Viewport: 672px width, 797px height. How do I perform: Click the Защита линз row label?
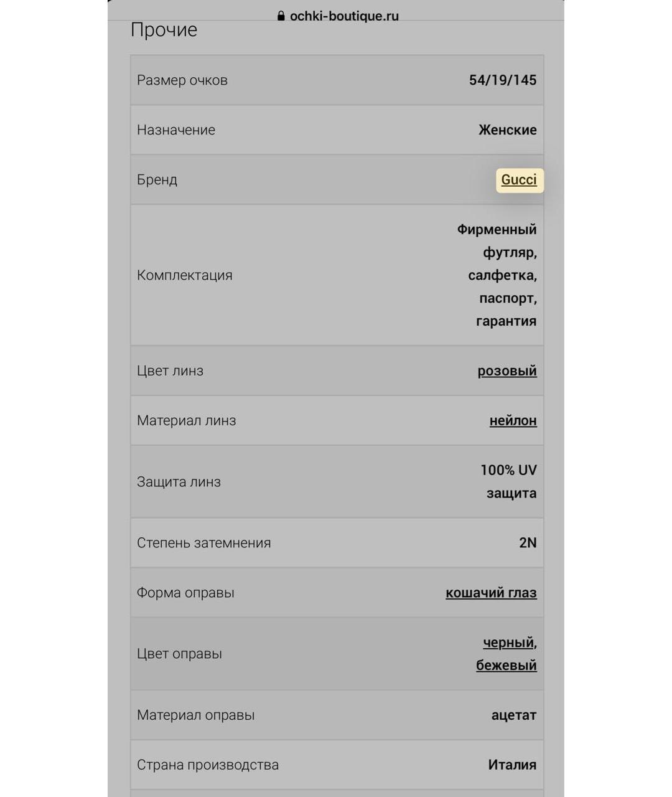[179, 482]
